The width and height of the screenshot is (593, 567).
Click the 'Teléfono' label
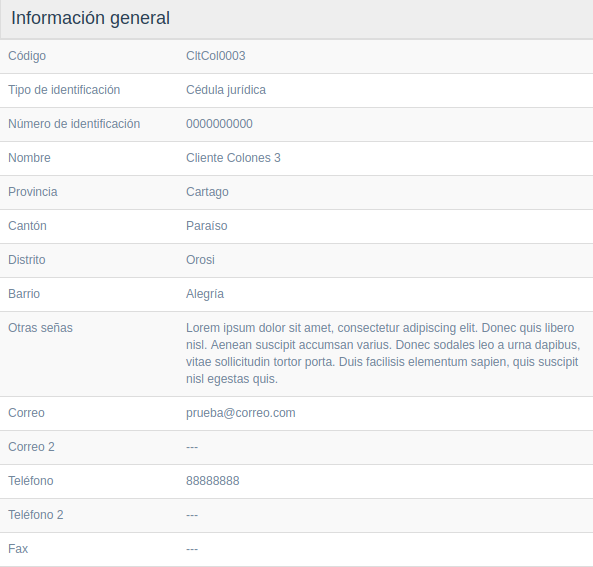coord(31,481)
